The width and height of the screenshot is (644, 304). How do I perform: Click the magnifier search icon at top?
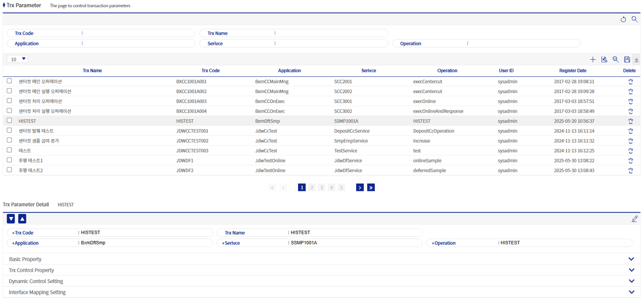(634, 19)
